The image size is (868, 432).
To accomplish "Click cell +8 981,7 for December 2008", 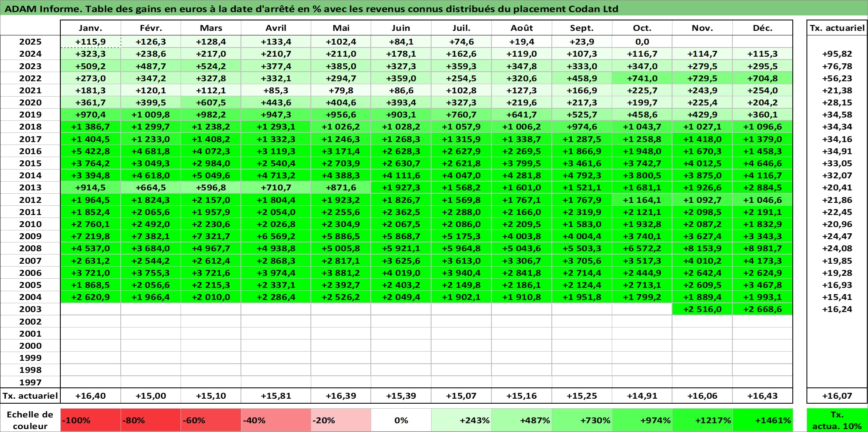I will click(762, 248).
